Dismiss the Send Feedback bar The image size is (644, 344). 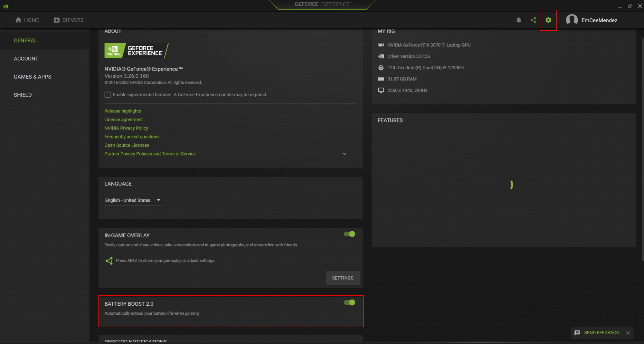tap(628, 333)
